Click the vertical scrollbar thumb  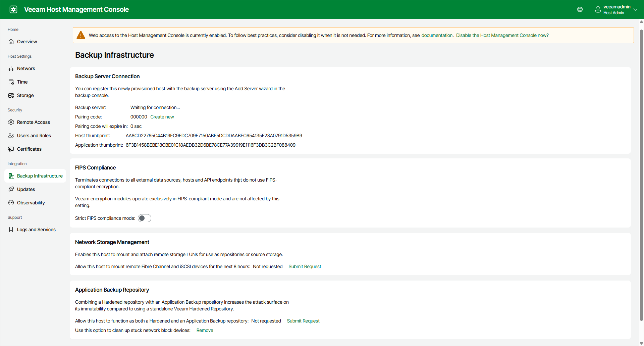(641, 175)
